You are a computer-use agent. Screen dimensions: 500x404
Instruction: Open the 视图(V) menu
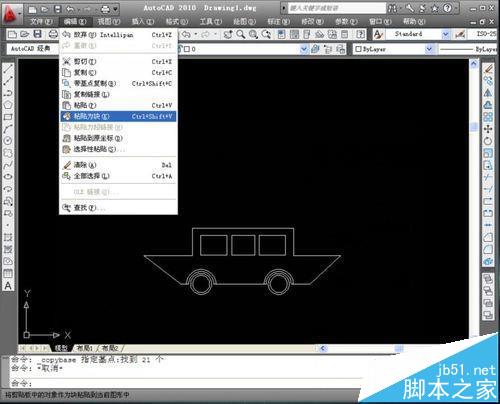109,22
